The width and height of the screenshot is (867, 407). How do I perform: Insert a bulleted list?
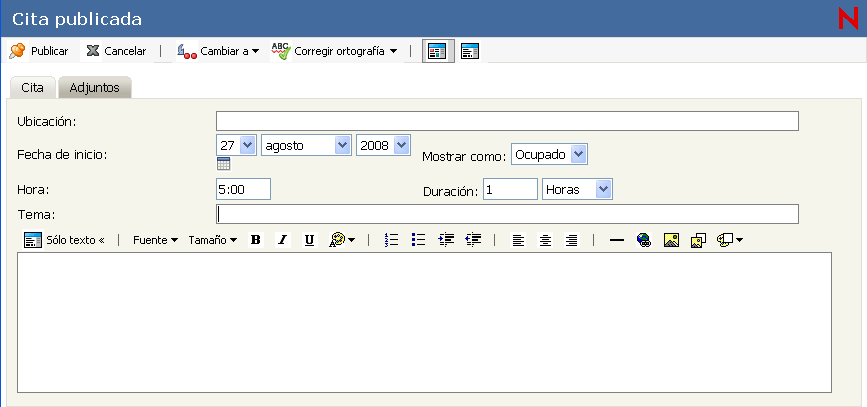coord(419,239)
